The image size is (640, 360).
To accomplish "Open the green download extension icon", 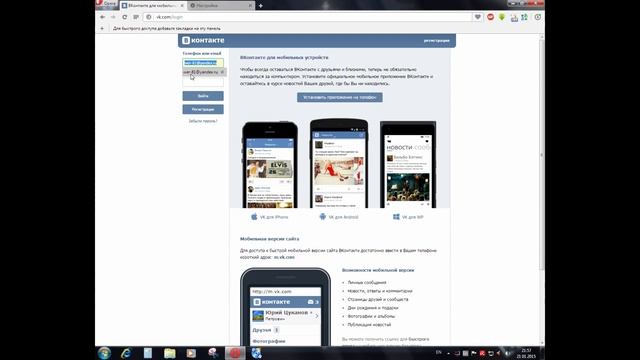I will tap(502, 17).
